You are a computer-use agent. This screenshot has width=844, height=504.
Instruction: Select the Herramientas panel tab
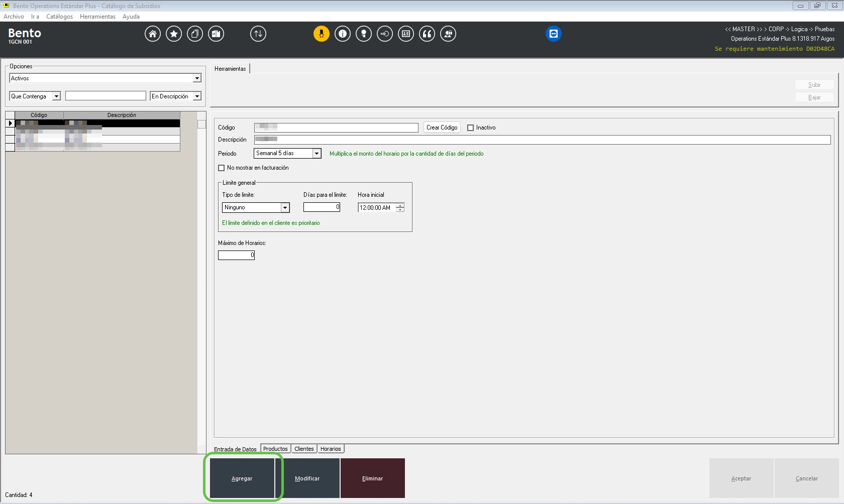230,69
